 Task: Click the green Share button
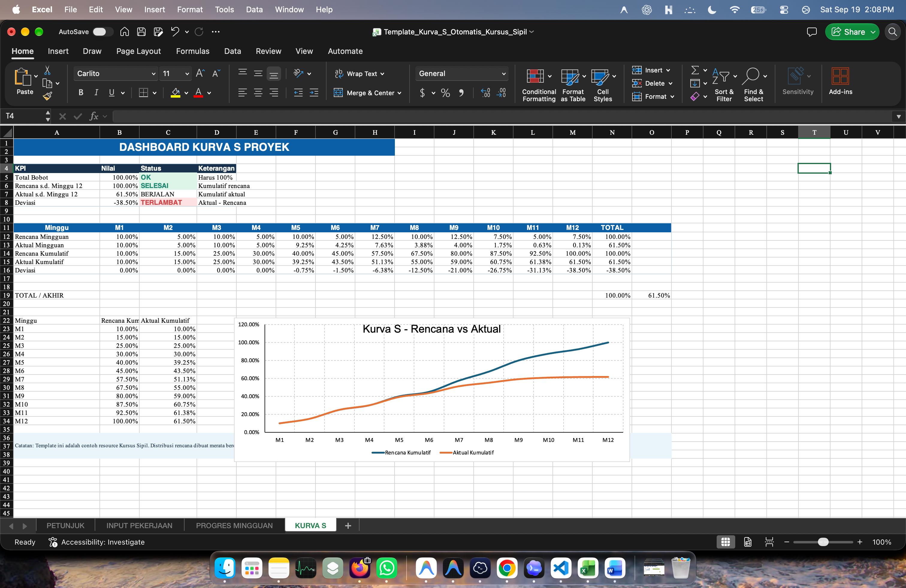click(x=852, y=32)
